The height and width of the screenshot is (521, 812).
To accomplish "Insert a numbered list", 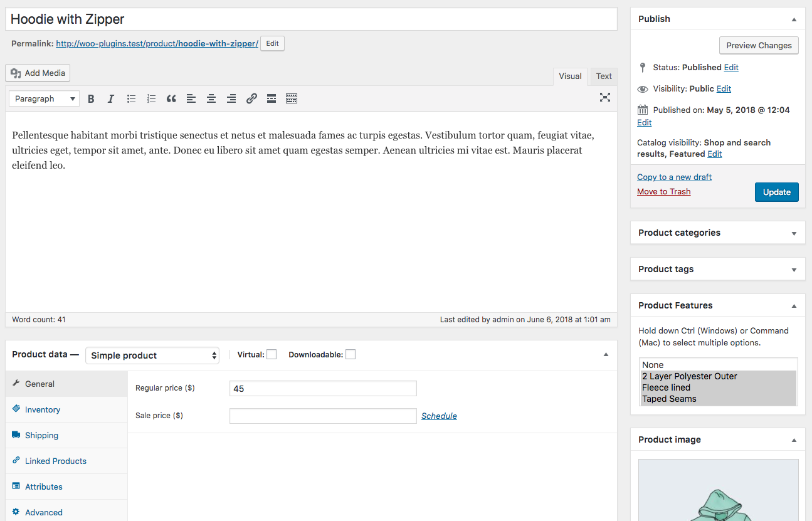I will pyautogui.click(x=151, y=98).
